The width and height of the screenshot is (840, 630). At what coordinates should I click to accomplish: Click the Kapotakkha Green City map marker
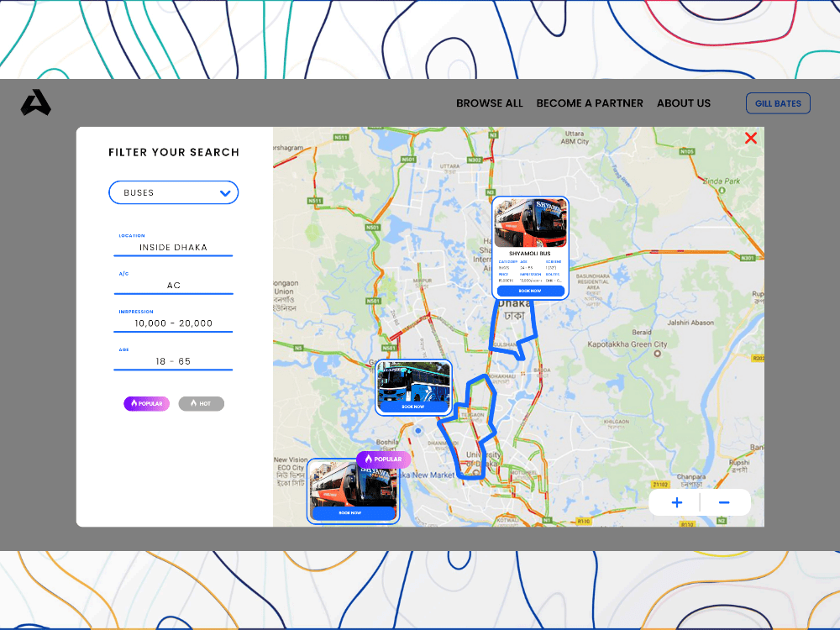click(x=658, y=354)
